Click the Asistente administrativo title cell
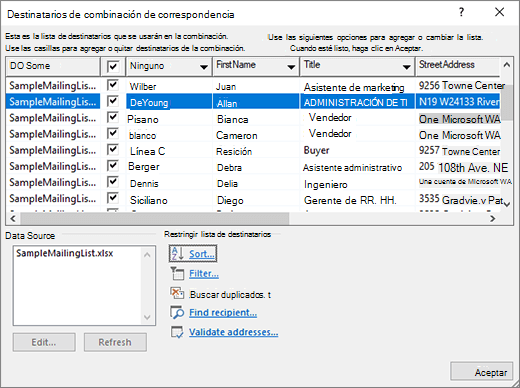The image size is (520, 388). coord(357,167)
